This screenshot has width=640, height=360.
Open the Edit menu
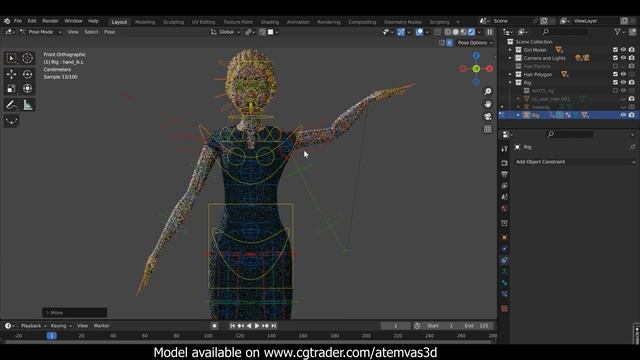pyautogui.click(x=32, y=21)
